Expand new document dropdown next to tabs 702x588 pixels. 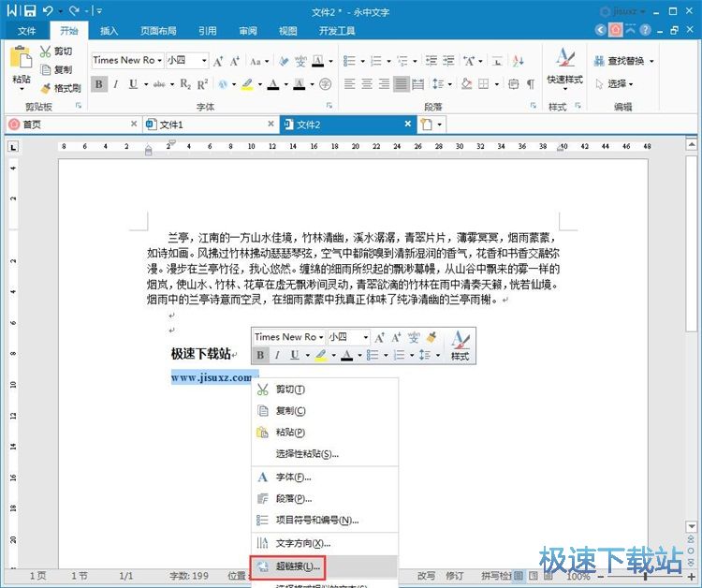[440, 125]
